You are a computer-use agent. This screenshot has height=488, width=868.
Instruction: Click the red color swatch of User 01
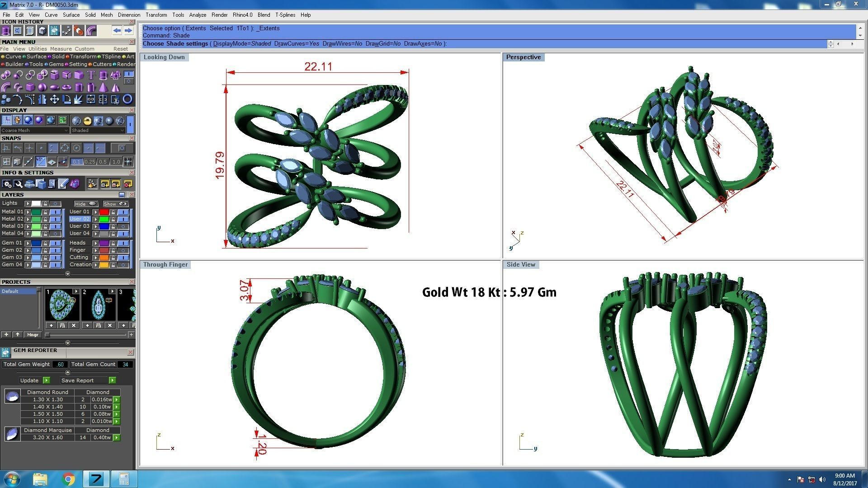pos(104,212)
